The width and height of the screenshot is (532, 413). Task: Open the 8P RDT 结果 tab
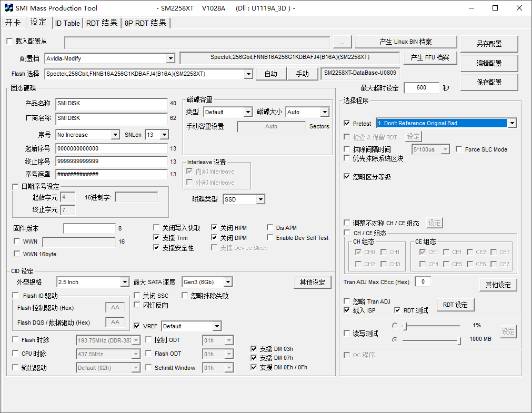pyautogui.click(x=146, y=23)
